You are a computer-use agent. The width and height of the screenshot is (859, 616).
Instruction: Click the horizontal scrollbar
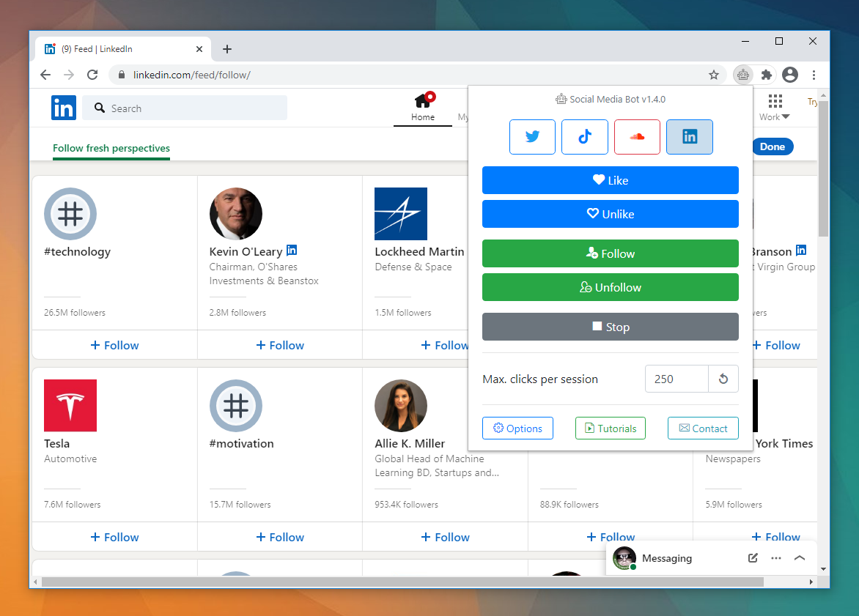click(x=402, y=582)
